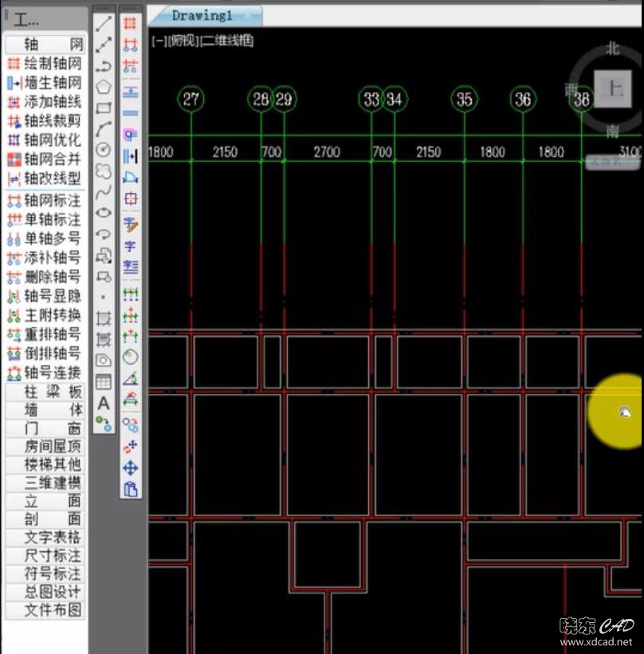Choose the Rectangle drawing tool

[x=104, y=108]
